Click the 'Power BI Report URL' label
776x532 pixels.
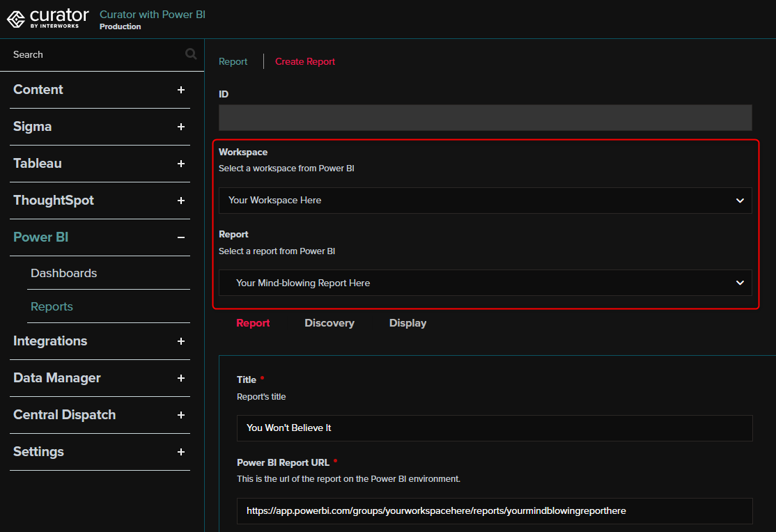pyautogui.click(x=283, y=463)
